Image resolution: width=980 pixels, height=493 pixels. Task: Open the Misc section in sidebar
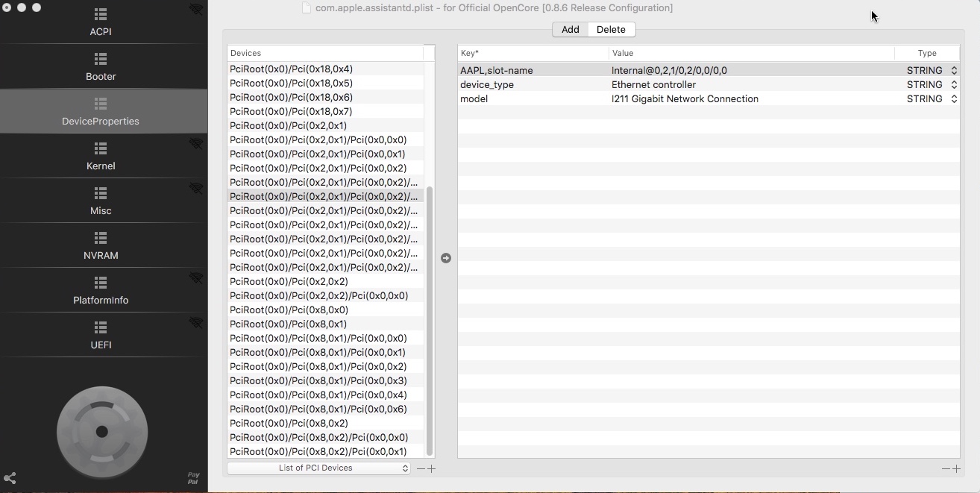pyautogui.click(x=101, y=201)
